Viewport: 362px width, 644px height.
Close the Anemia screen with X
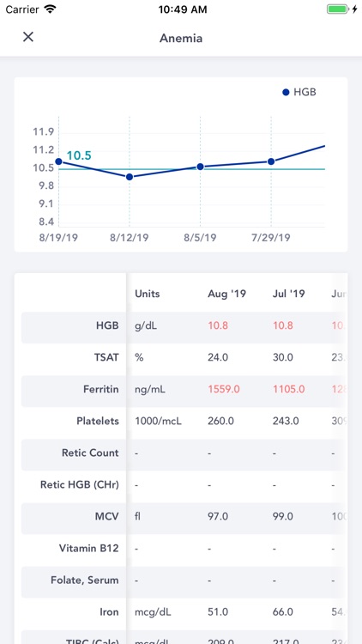pyautogui.click(x=28, y=37)
